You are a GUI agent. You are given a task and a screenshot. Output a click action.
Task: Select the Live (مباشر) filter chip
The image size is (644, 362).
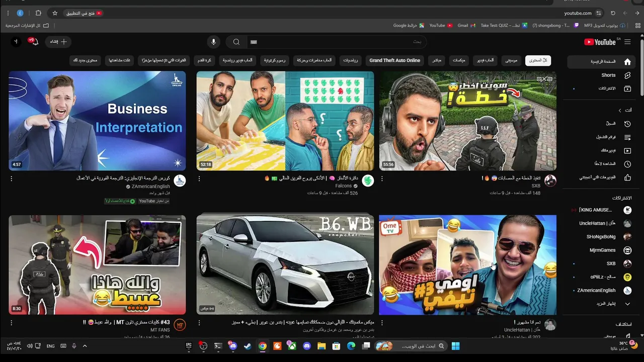click(x=437, y=60)
